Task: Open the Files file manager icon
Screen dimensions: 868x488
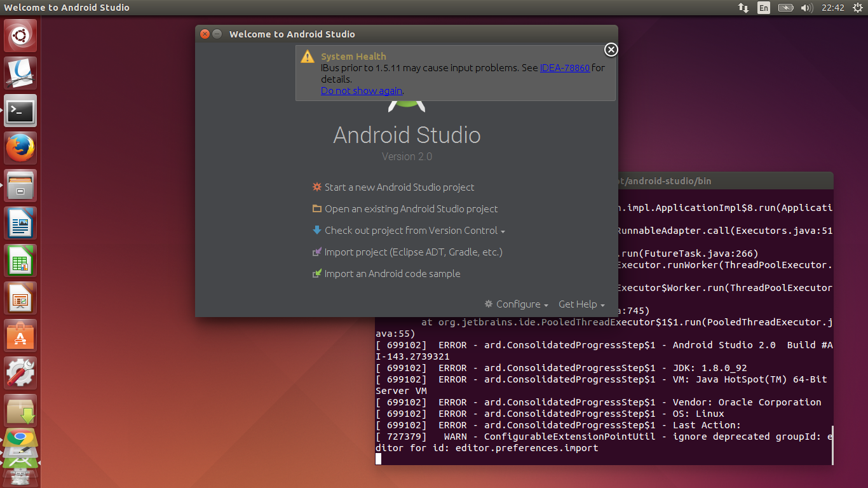Action: tap(21, 186)
